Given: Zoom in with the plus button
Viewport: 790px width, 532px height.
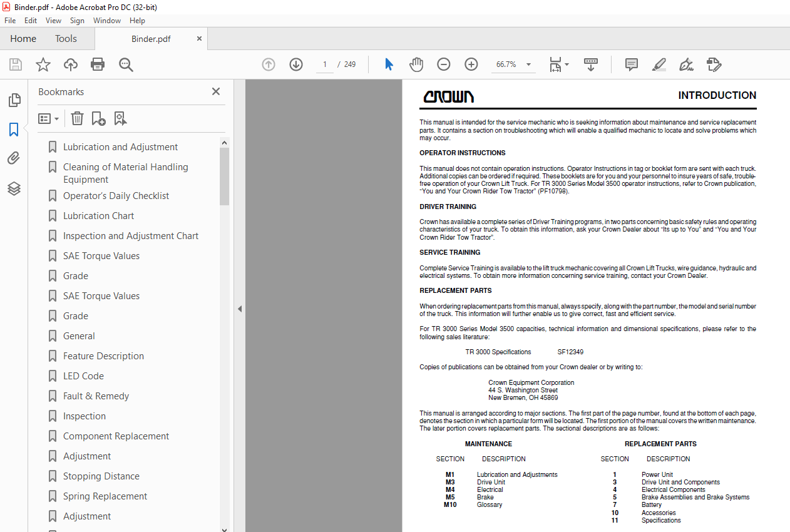Looking at the screenshot, I should tap(471, 64).
